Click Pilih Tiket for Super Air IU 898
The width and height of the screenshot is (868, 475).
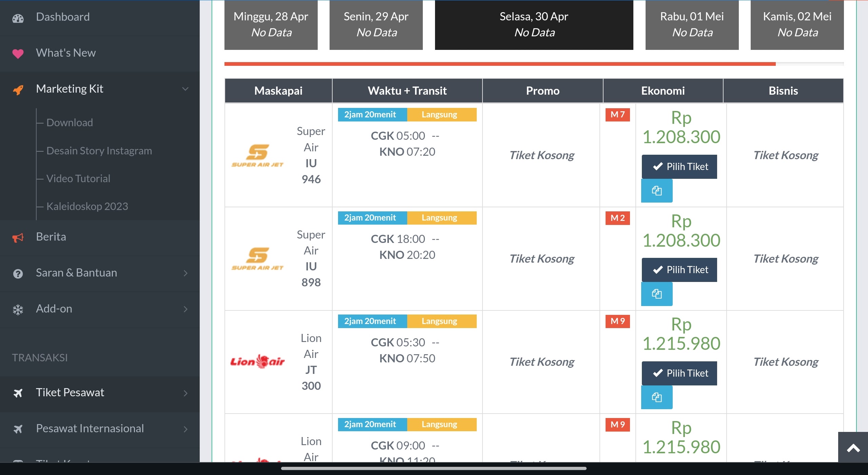click(679, 270)
